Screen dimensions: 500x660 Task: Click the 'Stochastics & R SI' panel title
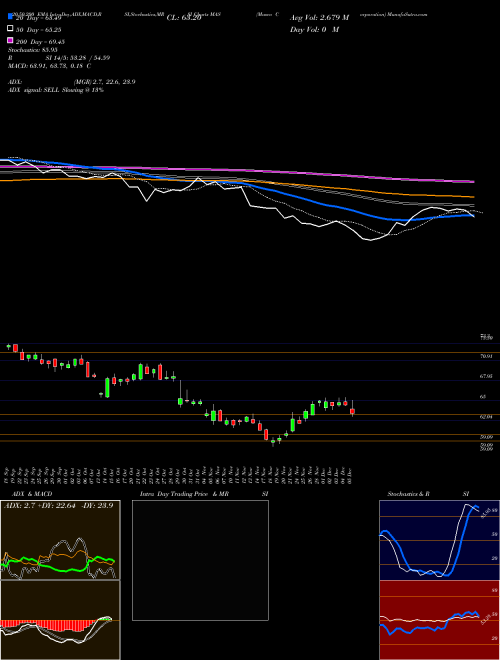click(428, 494)
